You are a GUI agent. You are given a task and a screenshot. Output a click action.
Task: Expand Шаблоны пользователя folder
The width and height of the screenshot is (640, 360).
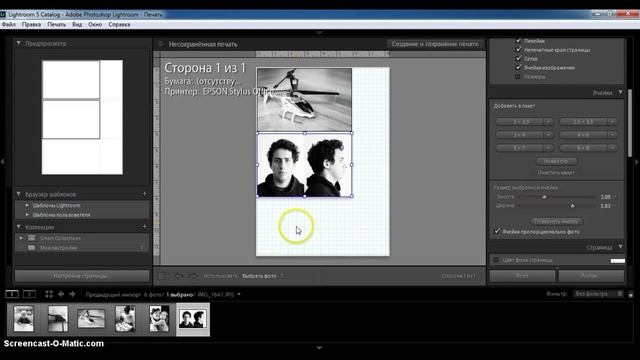27,214
